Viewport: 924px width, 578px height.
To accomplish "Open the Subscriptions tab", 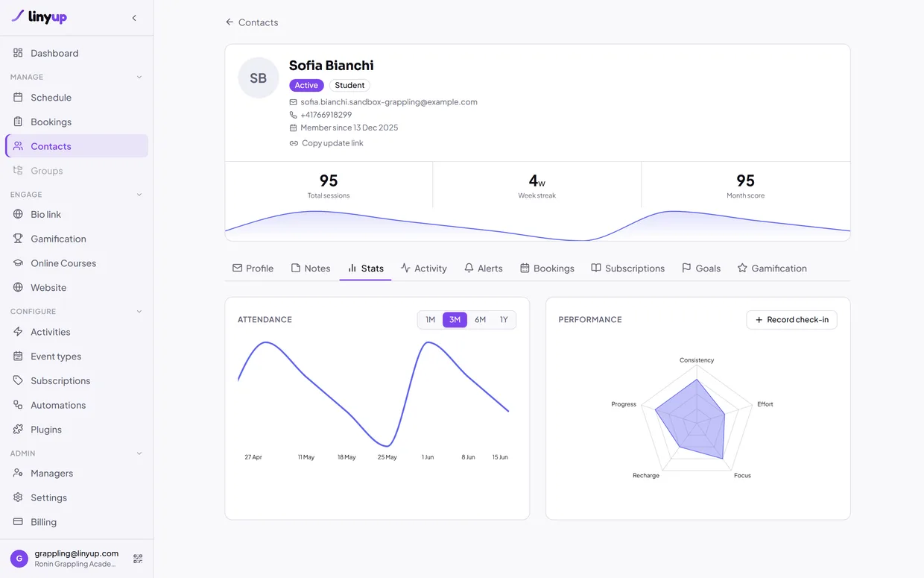I will [627, 268].
